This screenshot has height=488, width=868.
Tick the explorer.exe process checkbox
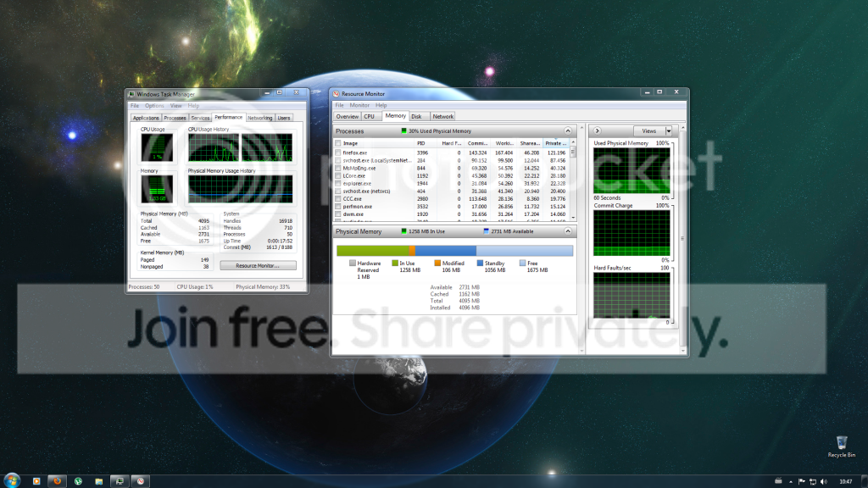(337, 184)
